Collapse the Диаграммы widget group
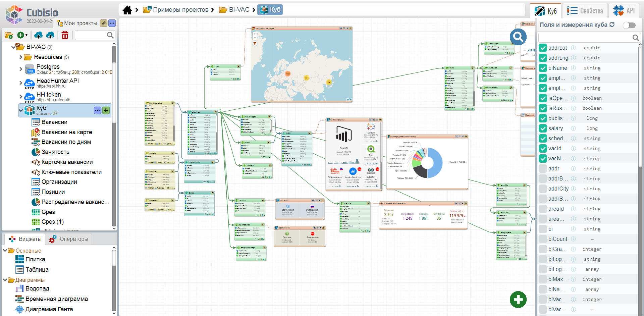 click(x=5, y=280)
